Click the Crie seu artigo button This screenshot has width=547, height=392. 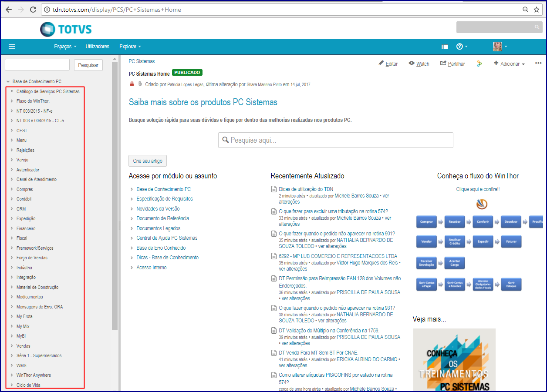[x=148, y=161]
